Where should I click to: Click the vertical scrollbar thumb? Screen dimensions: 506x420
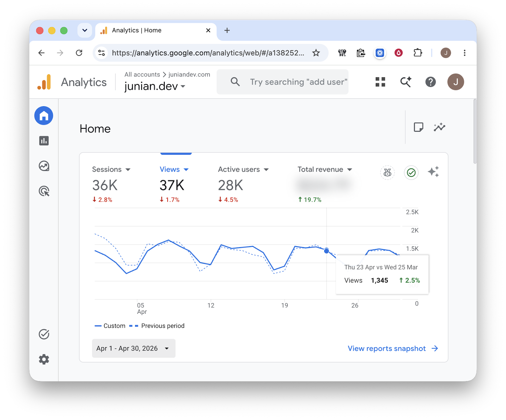click(475, 131)
